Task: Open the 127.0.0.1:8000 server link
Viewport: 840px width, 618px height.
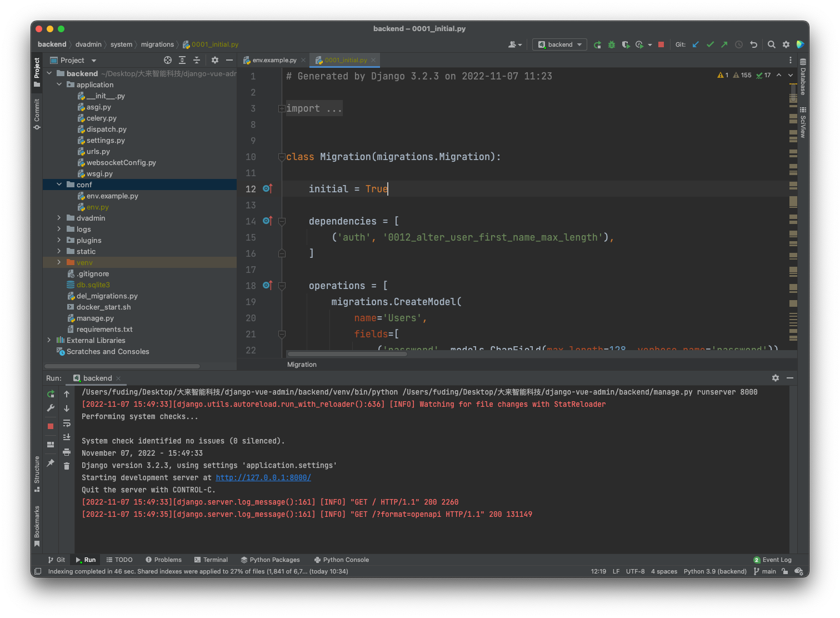Action: click(263, 477)
